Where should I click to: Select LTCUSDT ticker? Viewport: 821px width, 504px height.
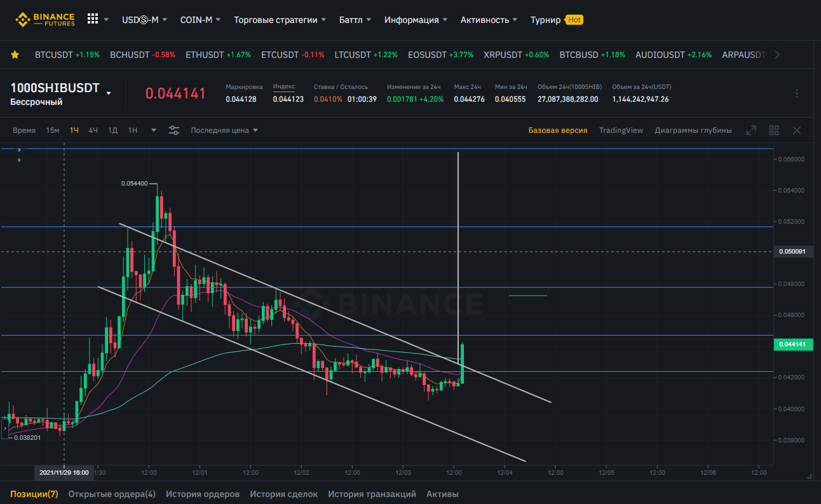[x=366, y=55]
